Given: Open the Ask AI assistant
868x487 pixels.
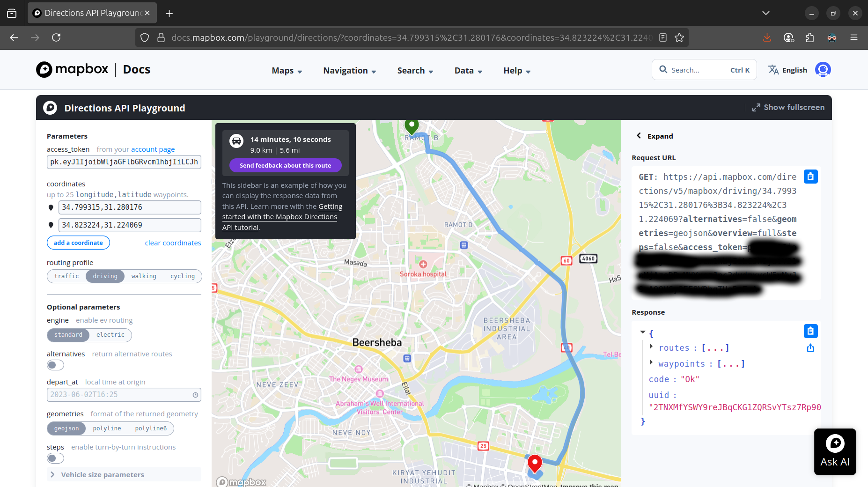Looking at the screenshot, I should [835, 451].
